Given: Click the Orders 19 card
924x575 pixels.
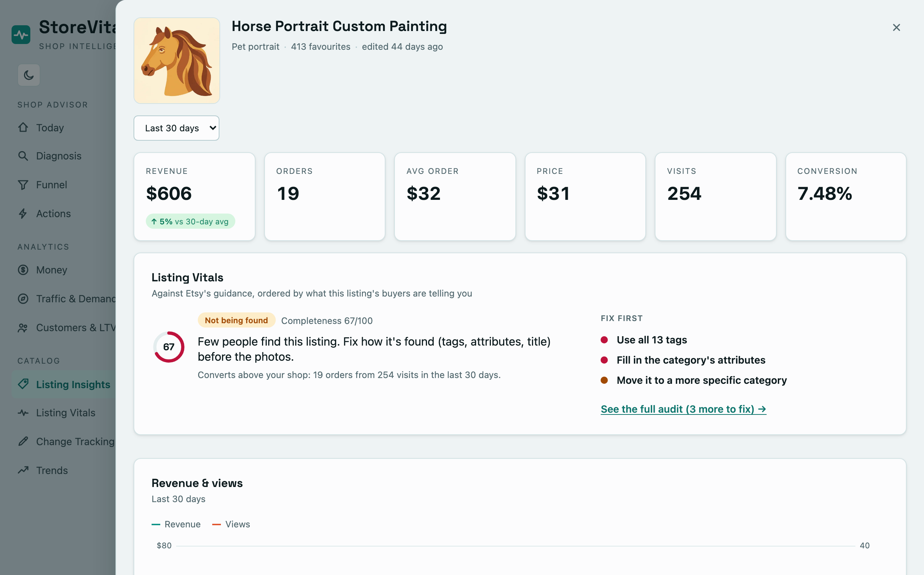Looking at the screenshot, I should (x=325, y=197).
